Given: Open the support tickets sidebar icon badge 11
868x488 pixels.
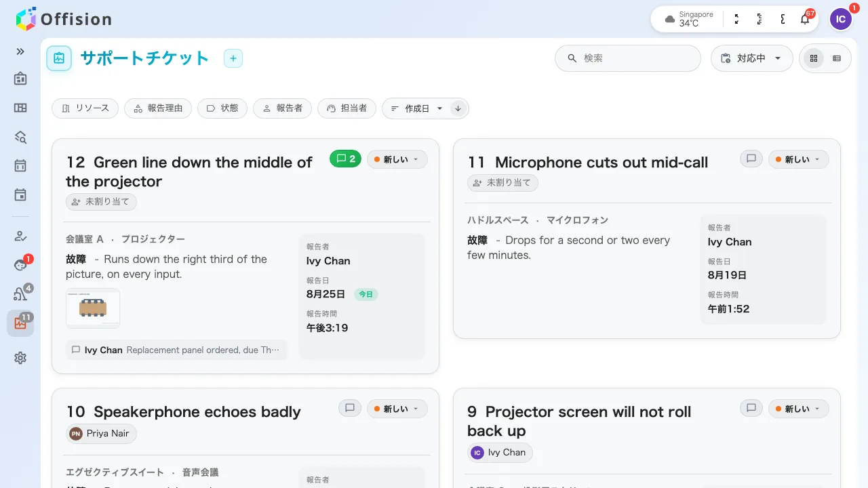Looking at the screenshot, I should point(20,323).
